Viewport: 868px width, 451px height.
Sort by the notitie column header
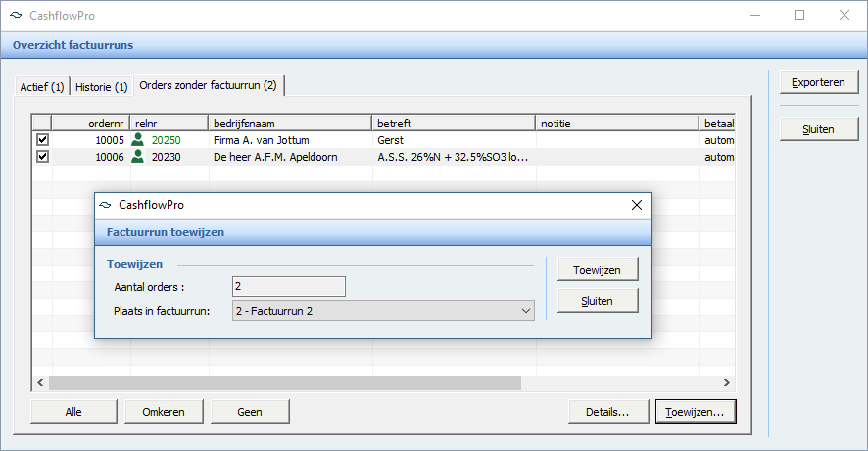tap(618, 123)
